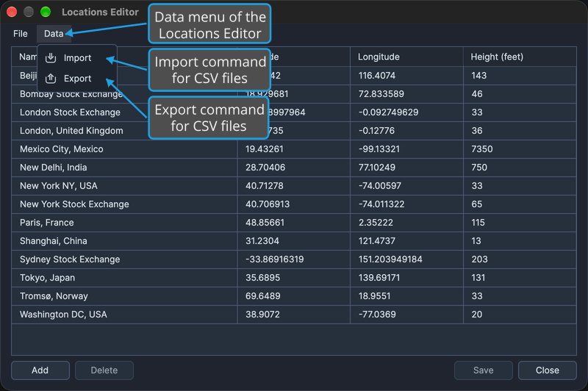
Task: Click height value 131
Action: [x=478, y=278]
